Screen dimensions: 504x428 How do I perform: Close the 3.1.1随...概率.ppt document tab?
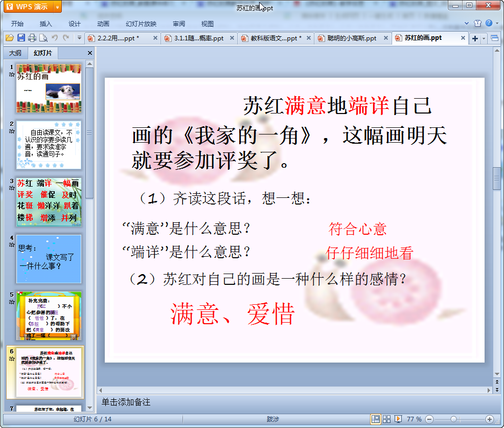[x=232, y=38]
